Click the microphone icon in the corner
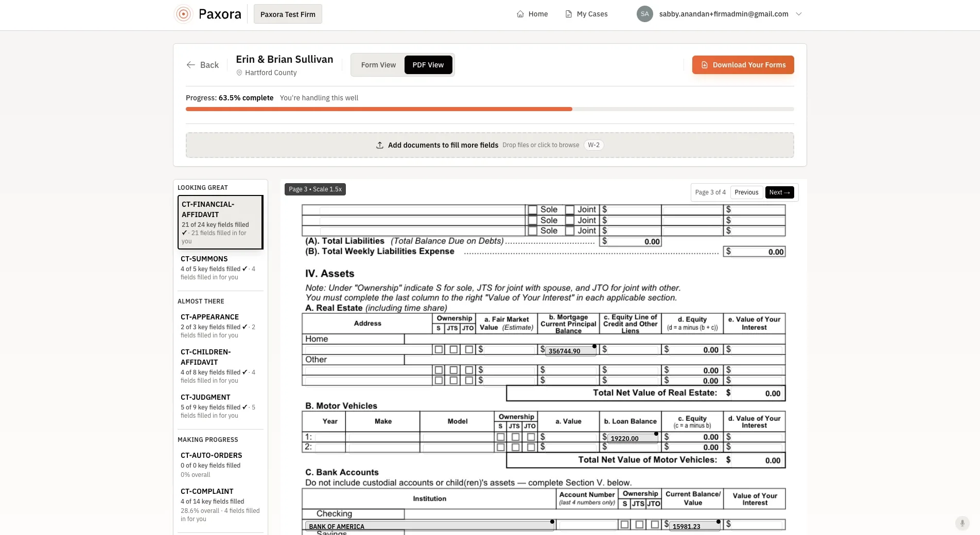 click(x=962, y=523)
